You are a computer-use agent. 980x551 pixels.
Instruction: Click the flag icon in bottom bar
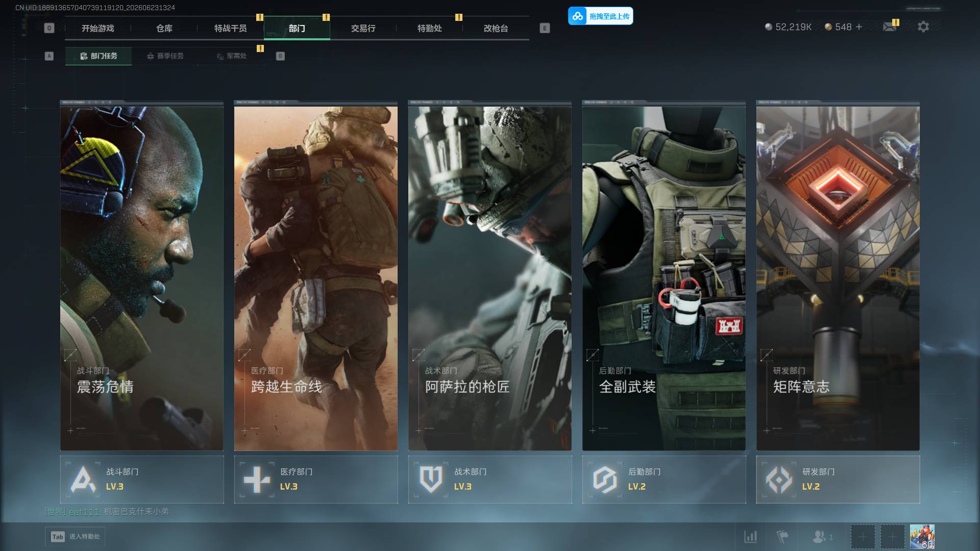(782, 537)
